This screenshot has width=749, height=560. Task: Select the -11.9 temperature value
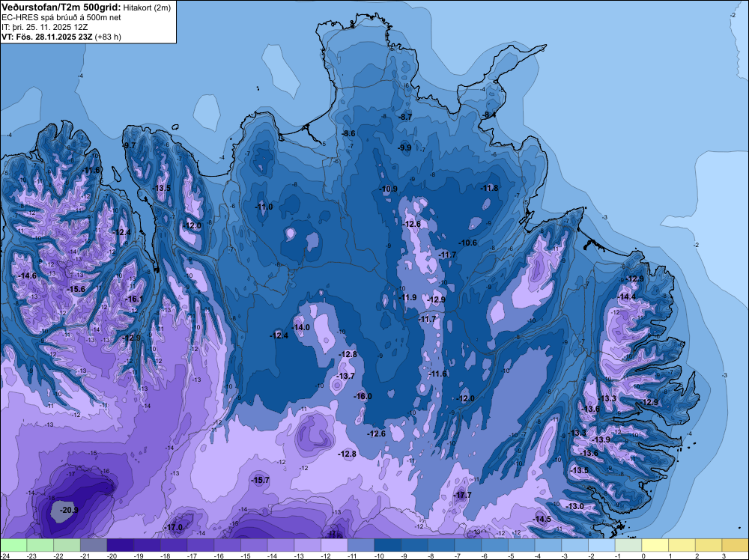click(x=407, y=297)
